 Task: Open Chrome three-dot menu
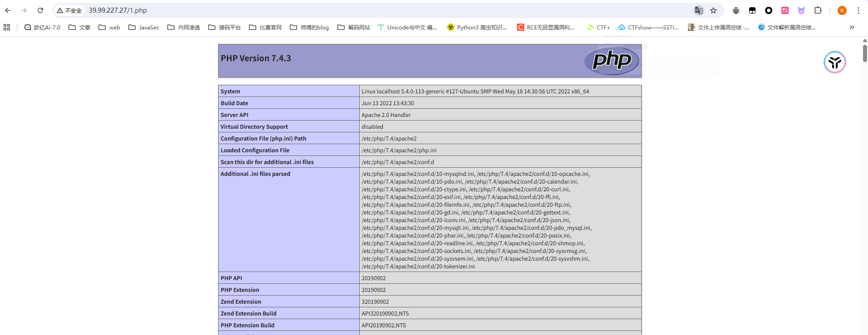point(858,10)
